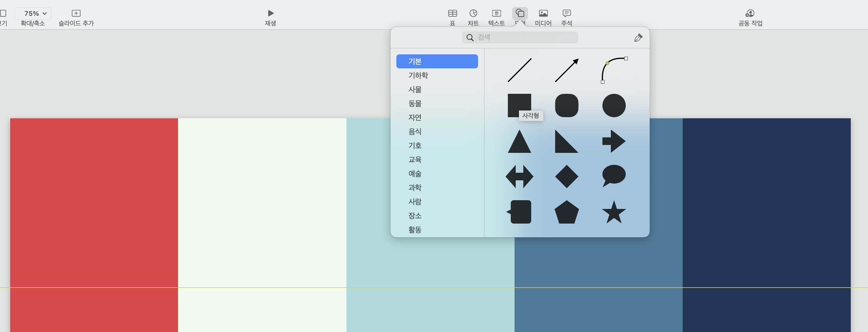Viewport: 868px width, 332px height.
Task: Select the red color stripe on slide
Action: tap(94, 203)
